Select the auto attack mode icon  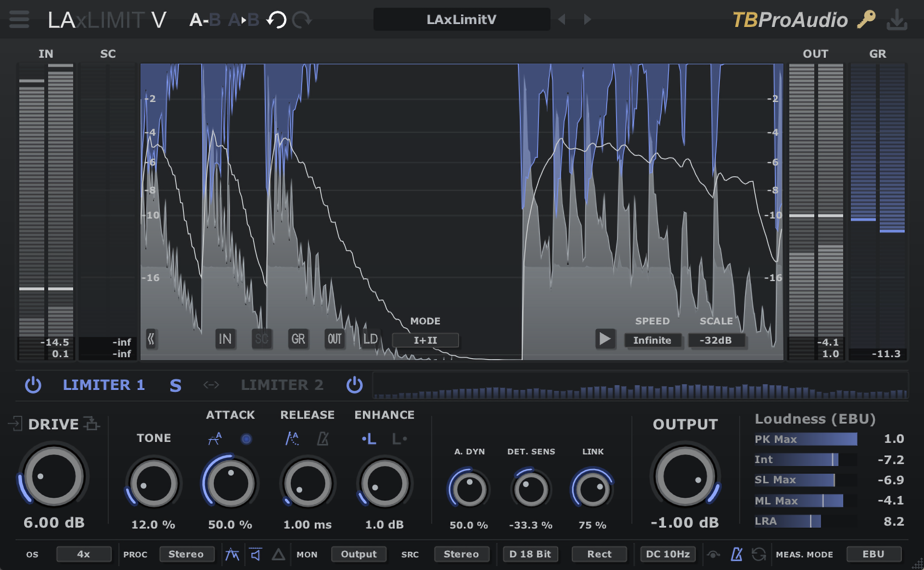pyautogui.click(x=215, y=439)
